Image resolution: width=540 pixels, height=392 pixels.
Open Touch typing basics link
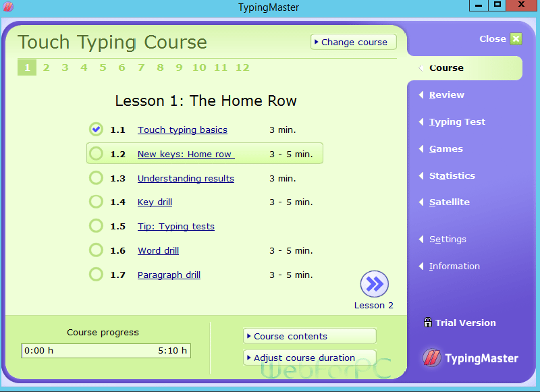(x=182, y=130)
